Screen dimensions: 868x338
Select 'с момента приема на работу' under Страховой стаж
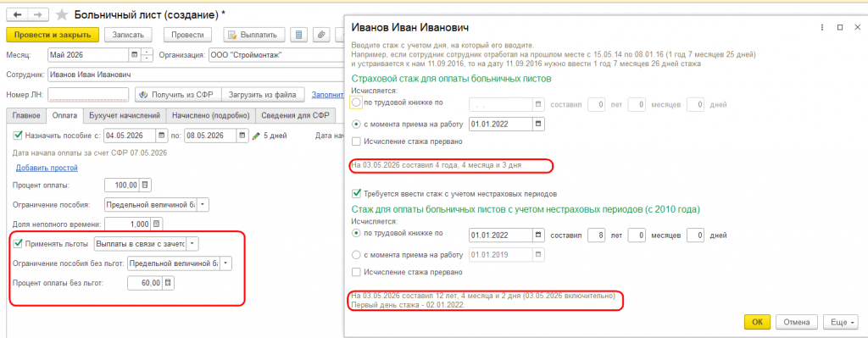tap(357, 124)
